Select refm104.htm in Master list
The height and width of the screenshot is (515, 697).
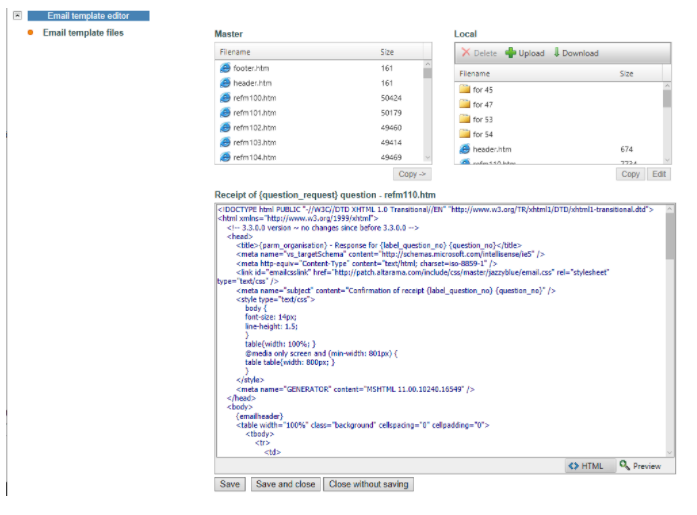pyautogui.click(x=255, y=157)
